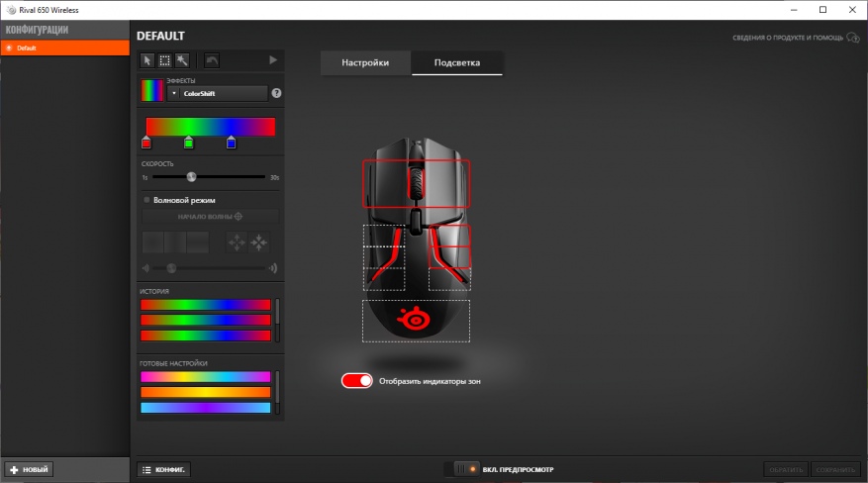The height and width of the screenshot is (483, 868).
Task: Select the blue gradient color stop
Action: click(x=231, y=143)
